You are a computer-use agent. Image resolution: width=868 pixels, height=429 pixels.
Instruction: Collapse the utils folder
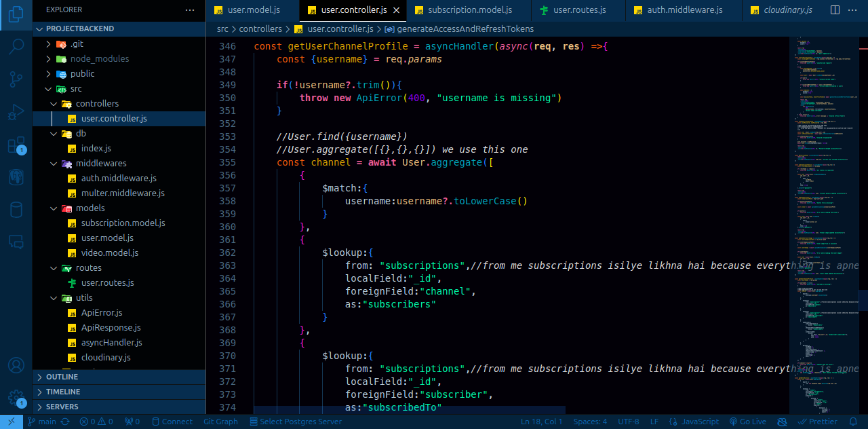(x=54, y=297)
